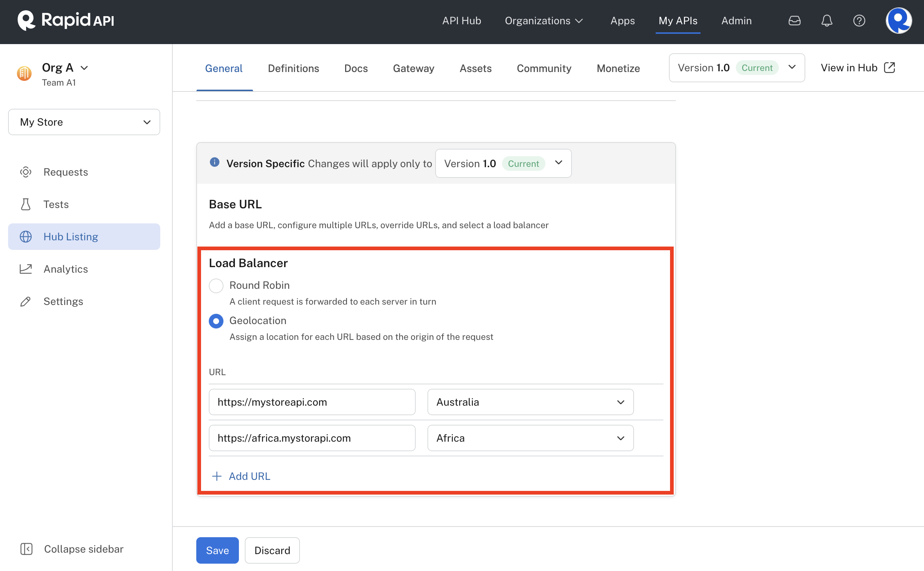
Task: Switch to the Assets tab
Action: tap(476, 68)
